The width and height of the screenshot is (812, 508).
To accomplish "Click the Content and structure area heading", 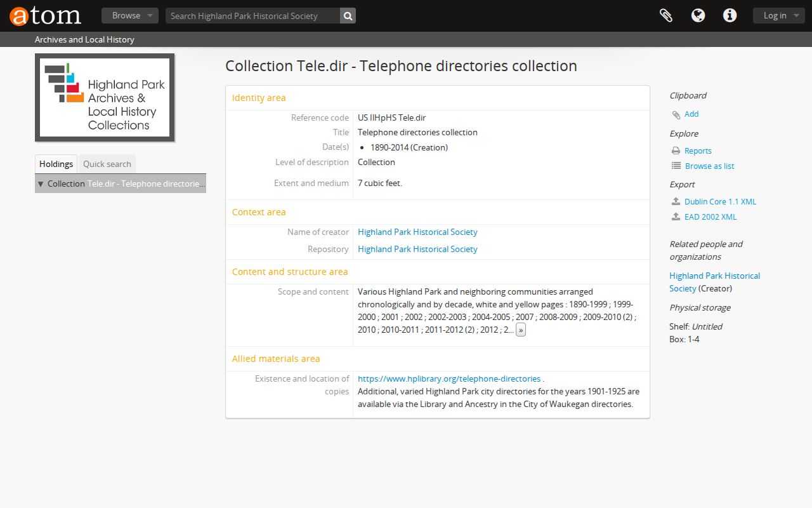I will (x=290, y=272).
